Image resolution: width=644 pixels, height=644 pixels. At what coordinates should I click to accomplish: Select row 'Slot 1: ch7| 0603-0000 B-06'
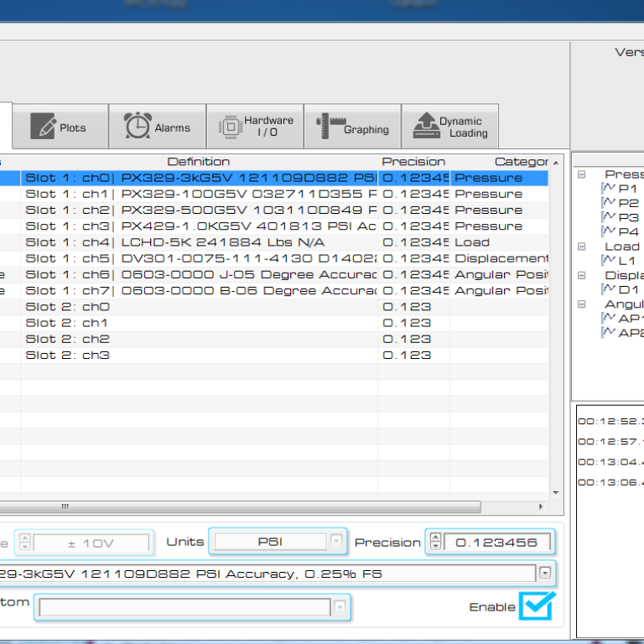click(274, 291)
